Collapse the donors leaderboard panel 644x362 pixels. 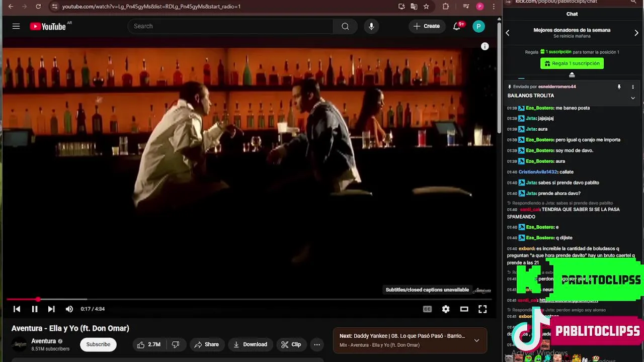(x=572, y=74)
